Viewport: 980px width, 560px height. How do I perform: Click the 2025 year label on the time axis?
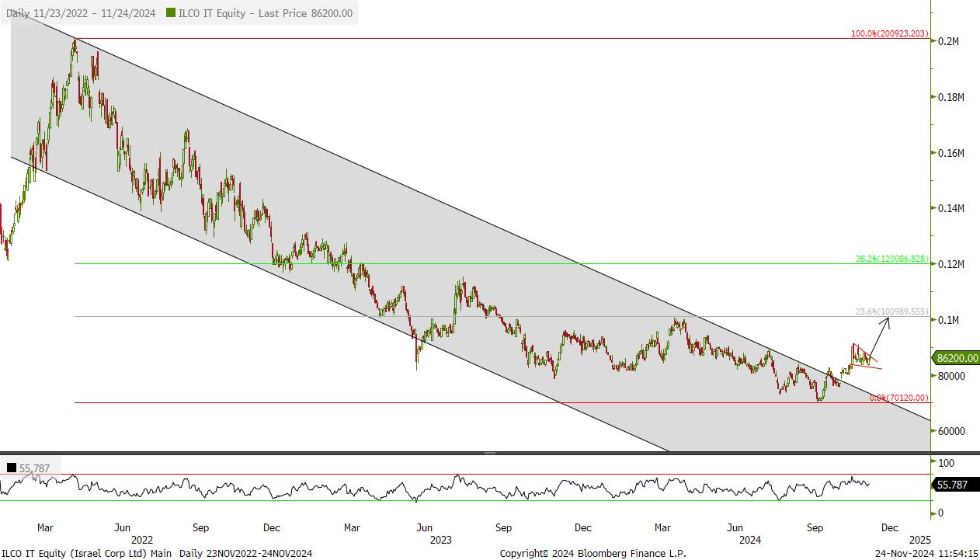[919, 539]
